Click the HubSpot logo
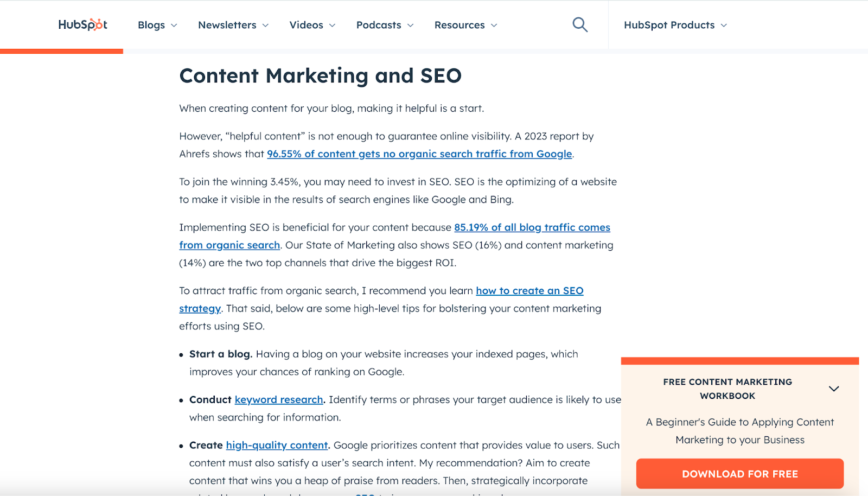Image resolution: width=868 pixels, height=496 pixels. [x=82, y=25]
